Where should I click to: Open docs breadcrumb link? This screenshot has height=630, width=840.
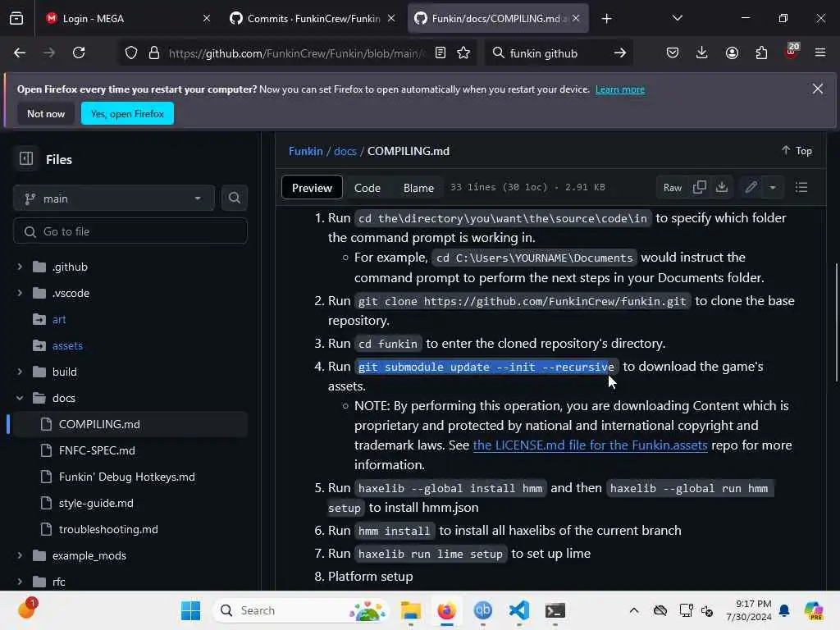(x=345, y=151)
